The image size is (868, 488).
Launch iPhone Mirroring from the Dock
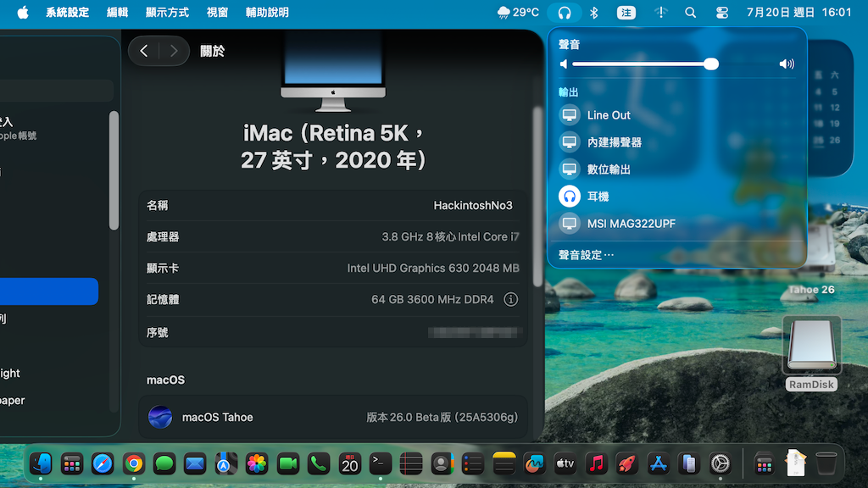coord(689,463)
